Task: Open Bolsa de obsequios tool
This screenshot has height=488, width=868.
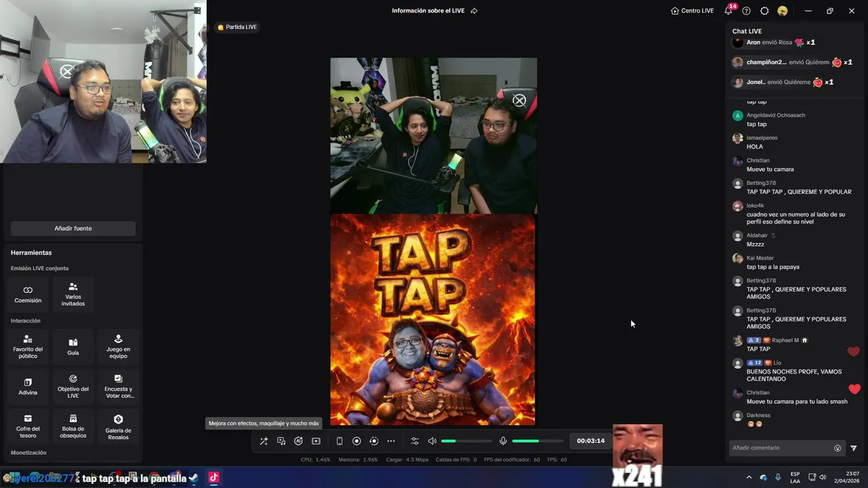Action: pos(73,426)
